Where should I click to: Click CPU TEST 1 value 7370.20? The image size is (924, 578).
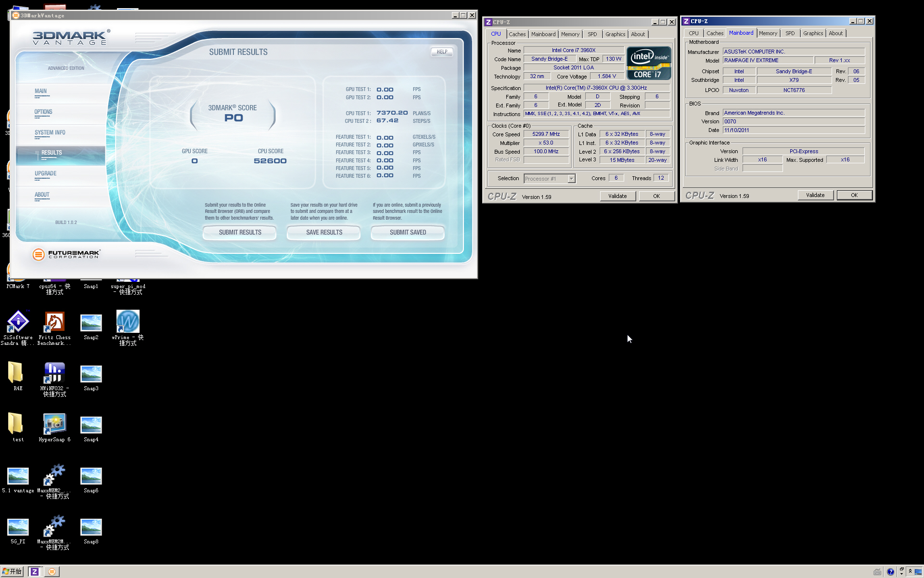[x=392, y=113]
